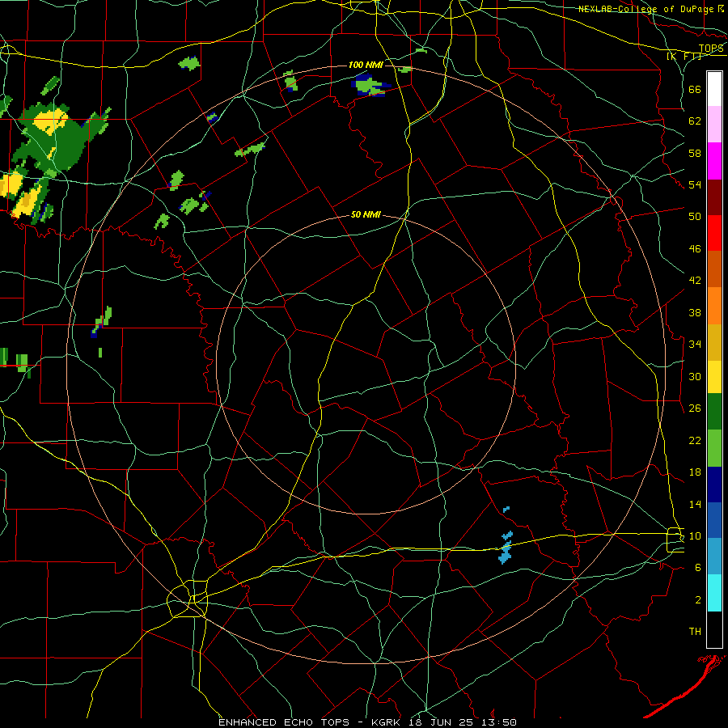This screenshot has height=728, width=728.
Task: Select the light pink legend color block
Action: click(x=714, y=125)
